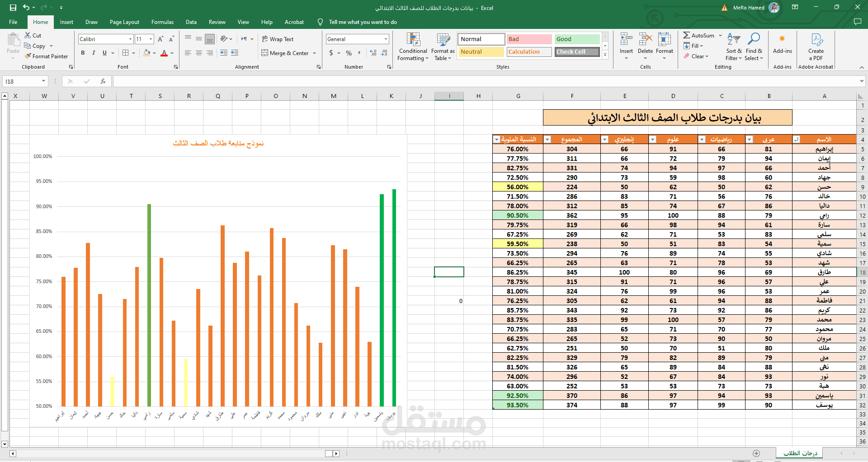Decrease font size with the smaller A icon
Image resolution: width=868 pixels, height=462 pixels.
click(x=171, y=39)
